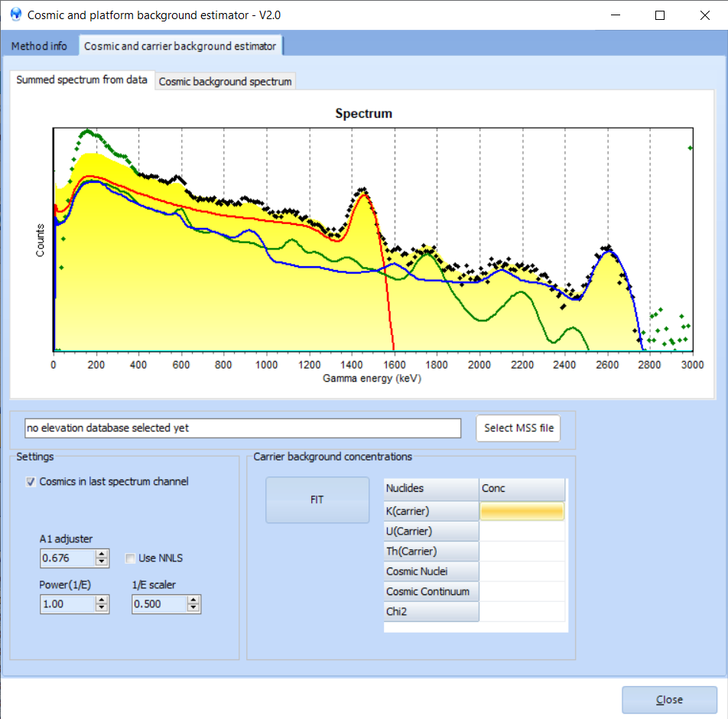Click the Th(Carrier) nuclide row header
This screenshot has width=728, height=719.
432,551
